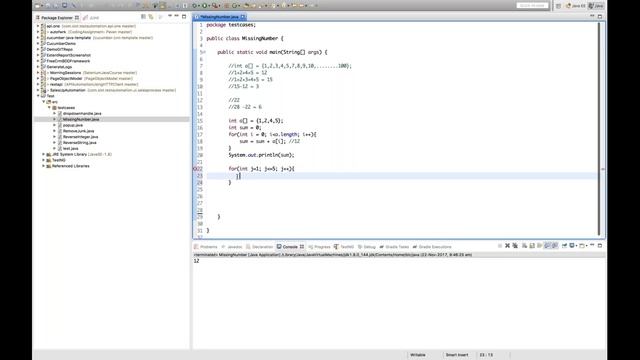Collapse all in Package Explorer
The height and width of the screenshot is (360, 640).
pyautogui.click(x=143, y=17)
